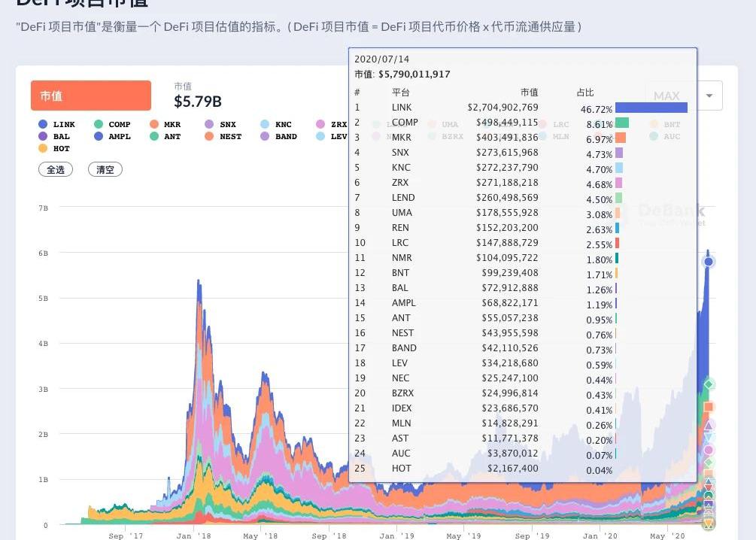Click the LINK data point at chart peak
This screenshot has width=756, height=540.
[708, 262]
